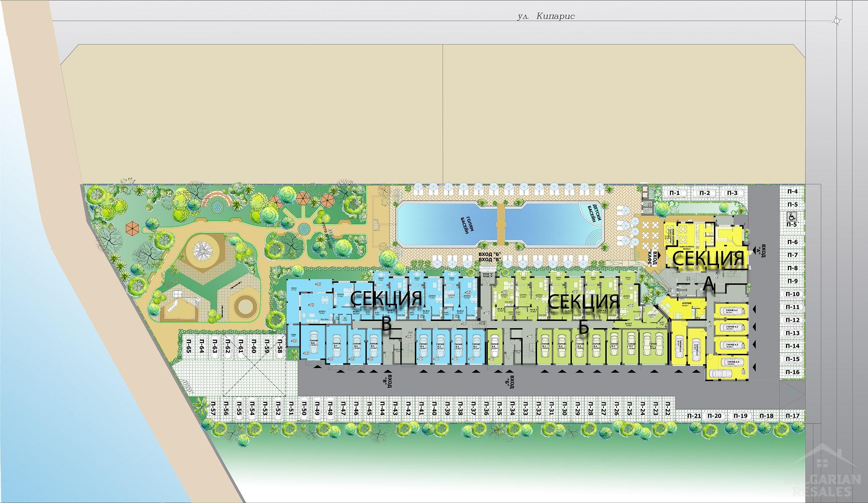The image size is (868, 503).
Task: Click the car in ГАРАЖ A.4
Action: 732,362
